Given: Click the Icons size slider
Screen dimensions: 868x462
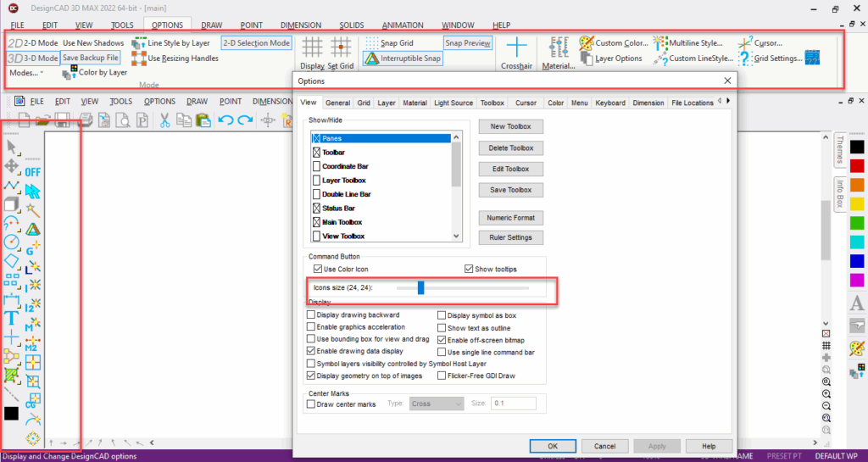Looking at the screenshot, I should tap(420, 288).
